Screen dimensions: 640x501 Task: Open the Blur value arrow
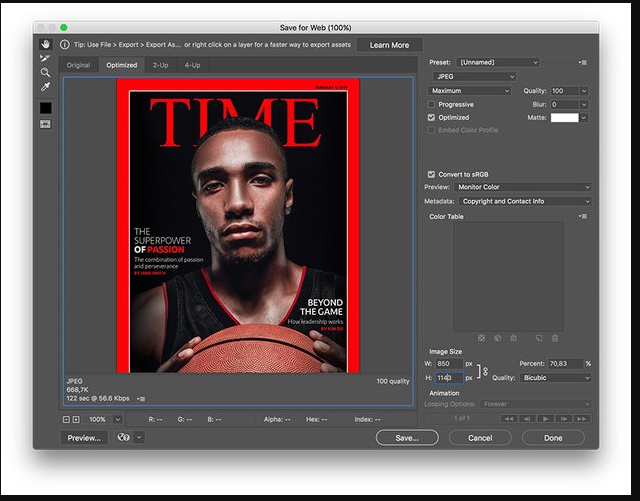tap(584, 105)
